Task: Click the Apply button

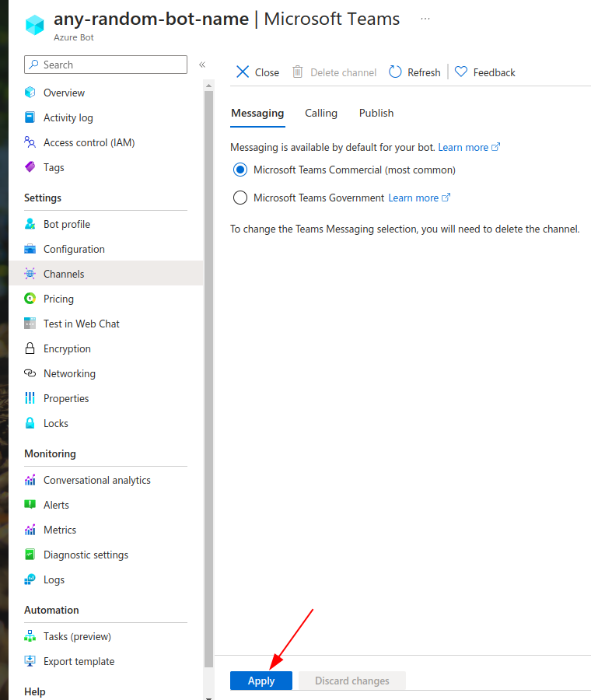Action: (x=261, y=681)
